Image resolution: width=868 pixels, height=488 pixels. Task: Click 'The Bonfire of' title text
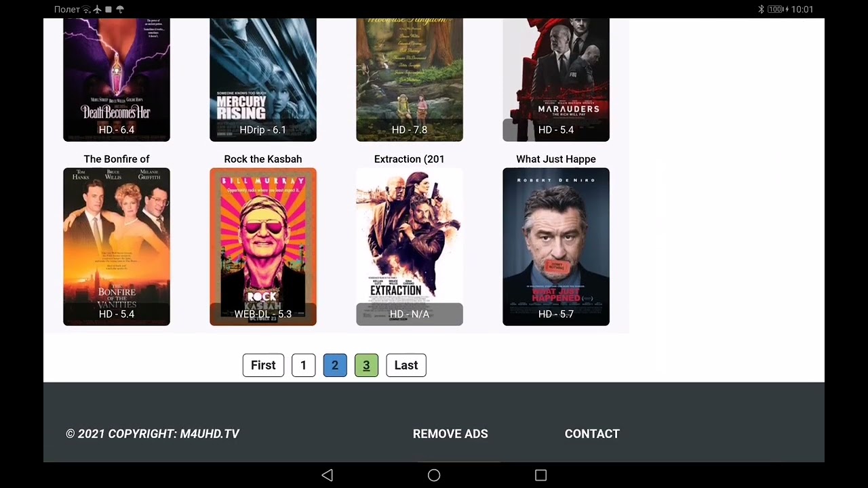pyautogui.click(x=117, y=159)
